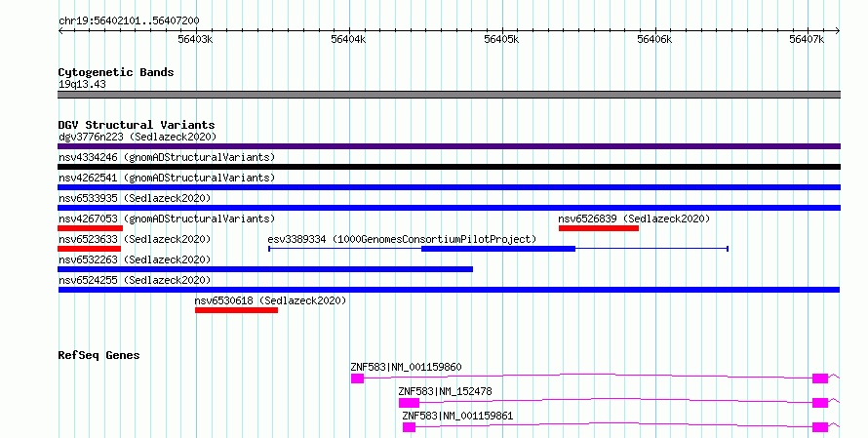Select the dgv3776n223 (Sedlazeck2020) label
The height and width of the screenshot is (438, 868).
138,137
